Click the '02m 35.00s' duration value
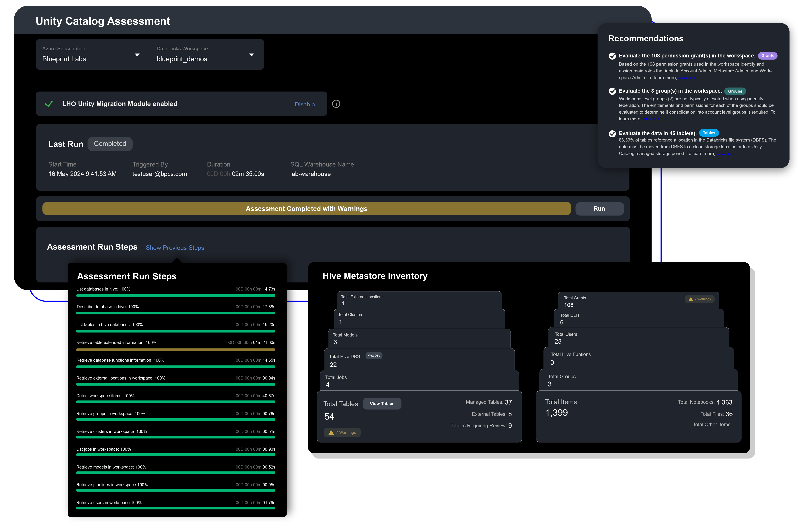Image resolution: width=798 pixels, height=532 pixels. 248,174
